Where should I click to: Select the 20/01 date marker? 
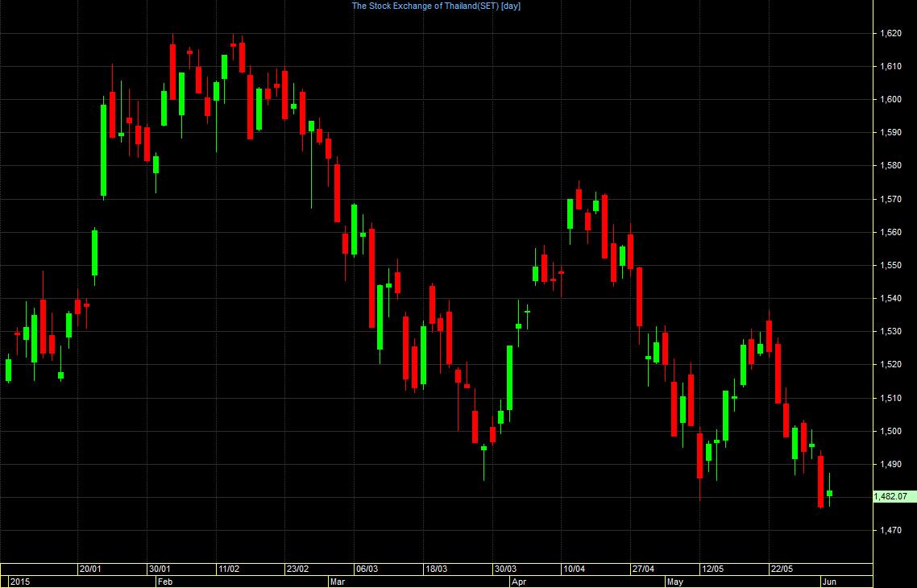pyautogui.click(x=90, y=569)
